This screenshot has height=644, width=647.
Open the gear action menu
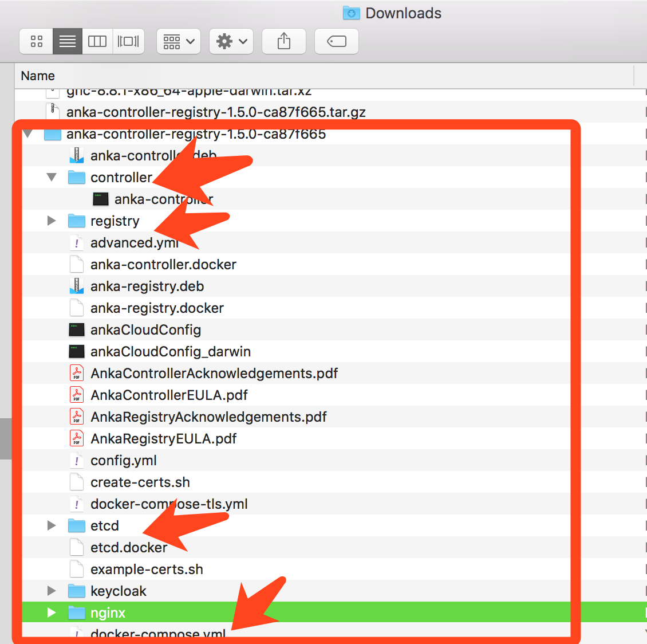point(231,41)
